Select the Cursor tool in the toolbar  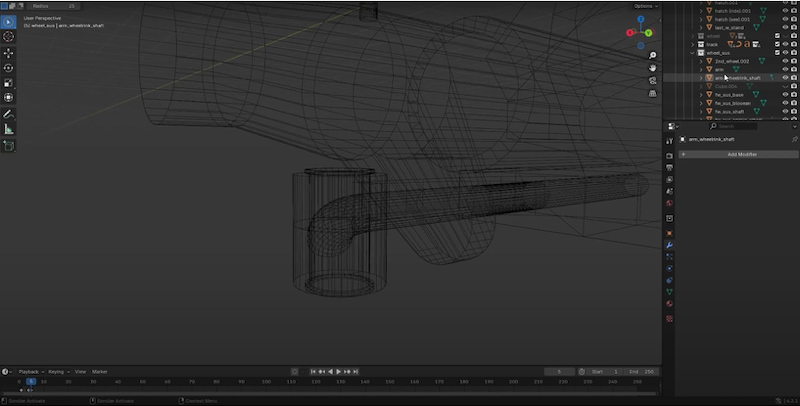[9, 37]
